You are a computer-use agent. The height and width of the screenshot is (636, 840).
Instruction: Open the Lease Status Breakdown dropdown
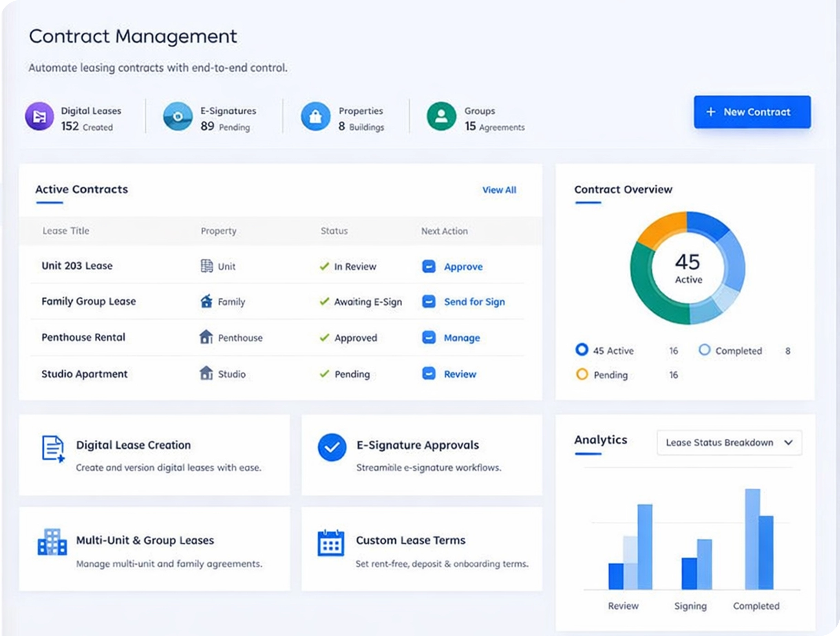pyautogui.click(x=730, y=442)
